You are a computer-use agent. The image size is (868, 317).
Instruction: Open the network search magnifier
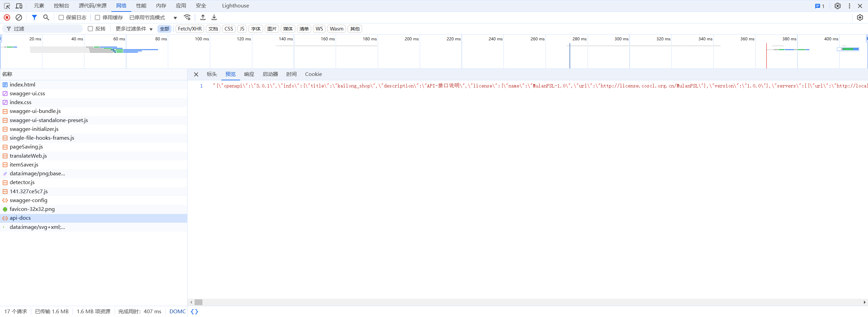coord(46,18)
